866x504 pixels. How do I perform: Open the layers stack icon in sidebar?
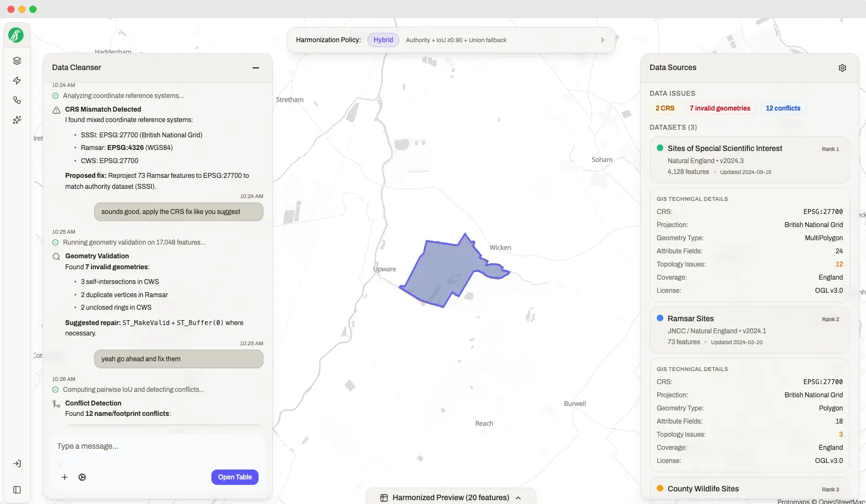point(17,61)
